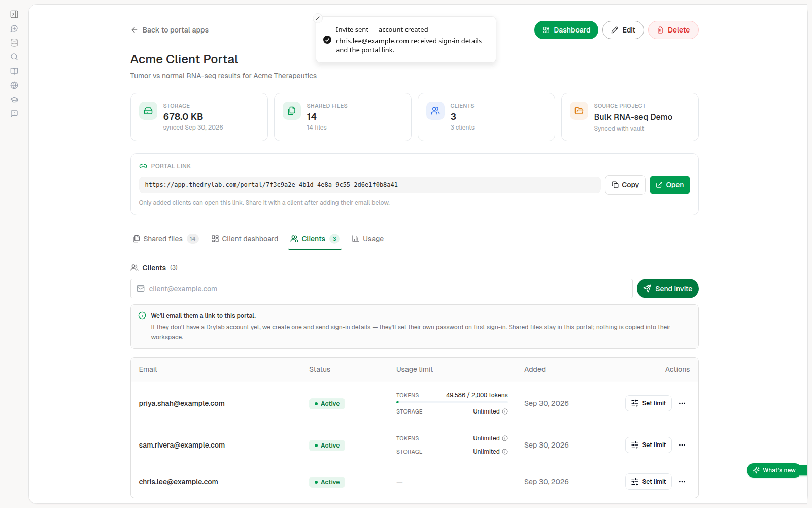Switch to the Usage tab
This screenshot has width=812, height=508.
pos(368,239)
